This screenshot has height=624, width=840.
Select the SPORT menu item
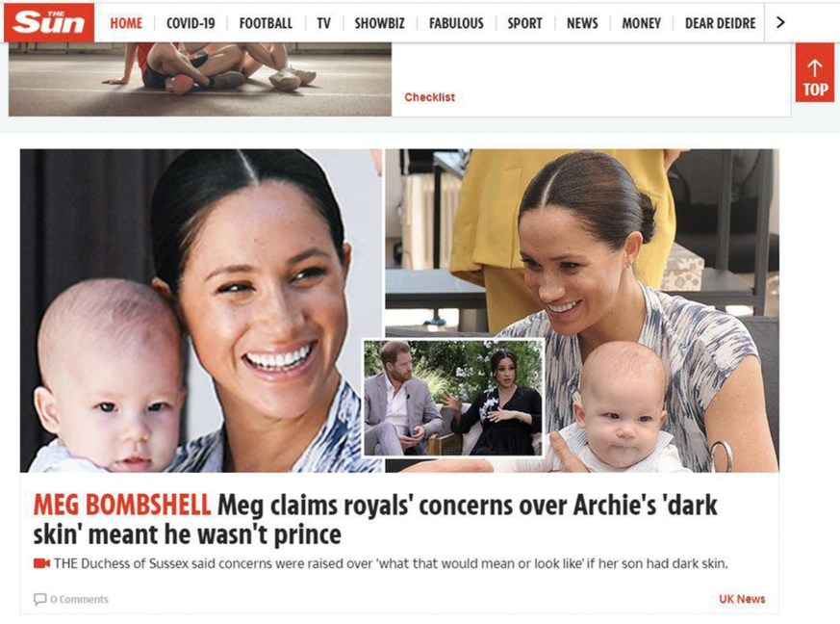(x=525, y=23)
